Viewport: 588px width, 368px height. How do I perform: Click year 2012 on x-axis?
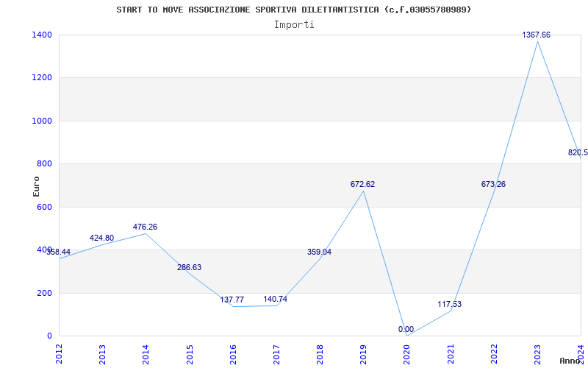point(59,354)
